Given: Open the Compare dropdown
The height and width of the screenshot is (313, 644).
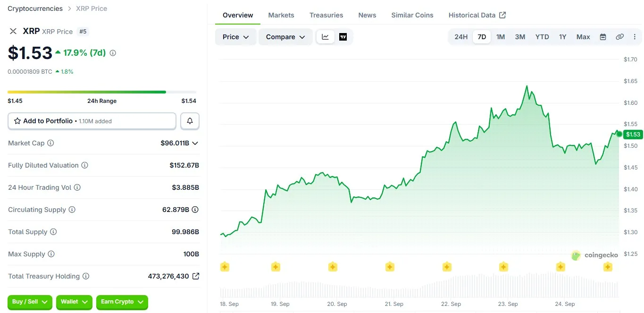Looking at the screenshot, I should coord(285,37).
